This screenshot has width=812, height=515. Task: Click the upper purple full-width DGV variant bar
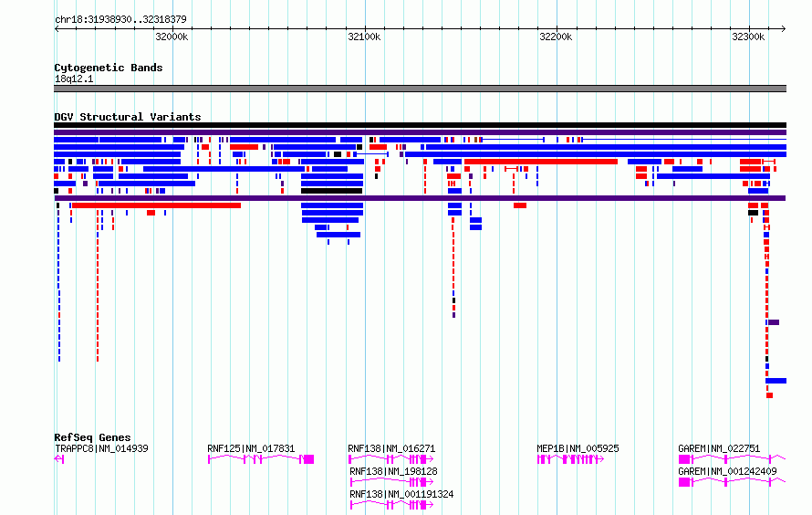(420, 132)
